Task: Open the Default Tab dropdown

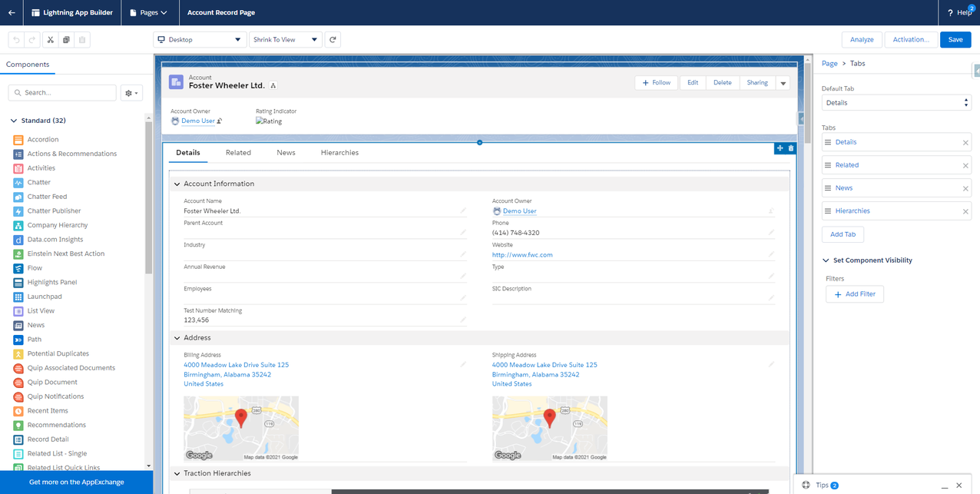Action: pos(896,103)
